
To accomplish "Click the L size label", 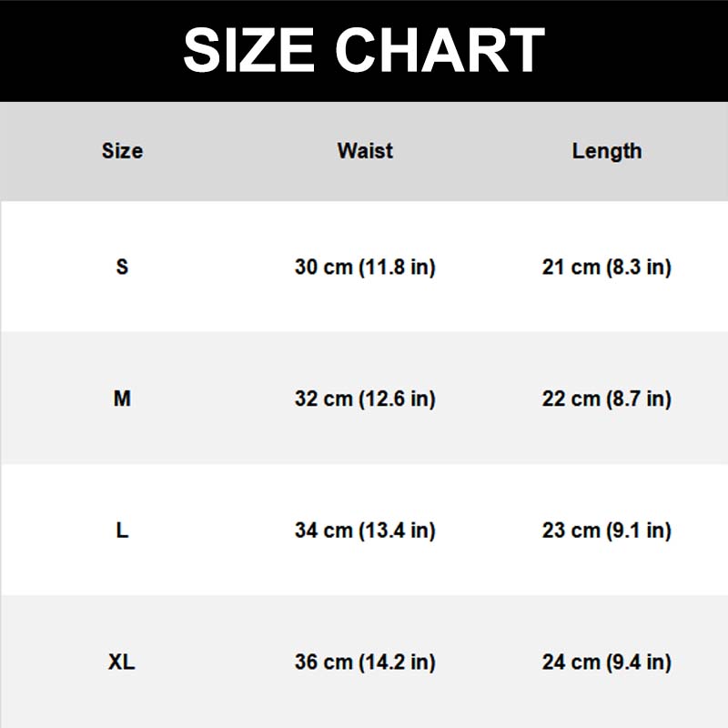I will coord(122,531).
